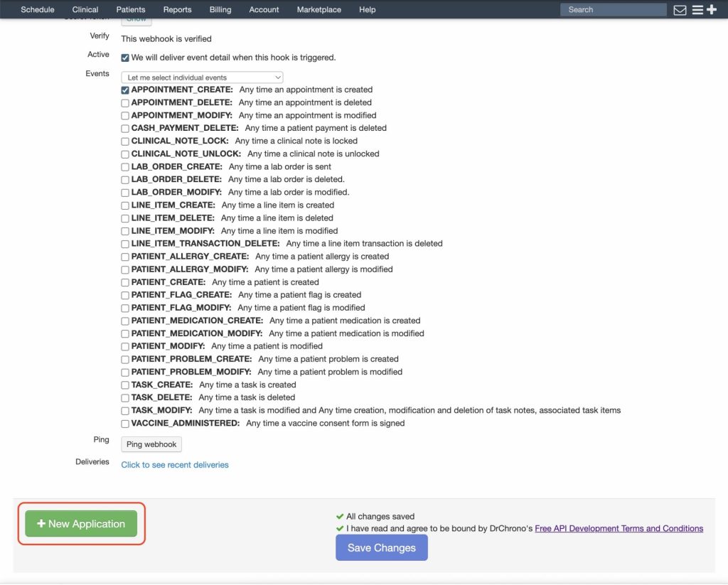Check PATIENT_MEDICATION_CREATE event

point(125,321)
